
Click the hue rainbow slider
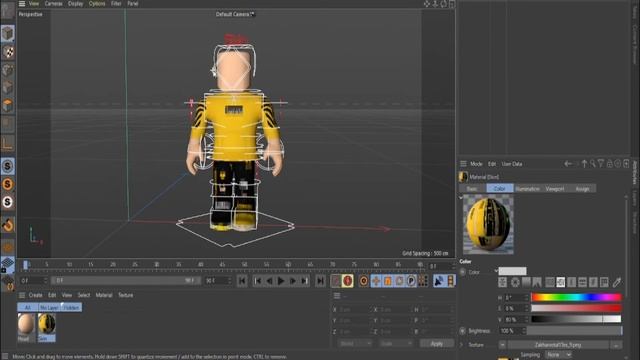click(576, 298)
